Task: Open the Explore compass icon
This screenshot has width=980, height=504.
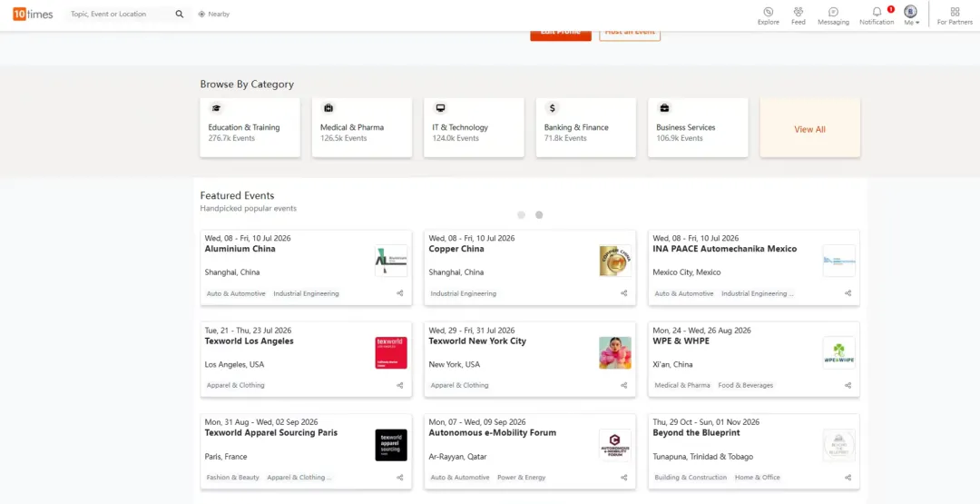Action: 769,12
